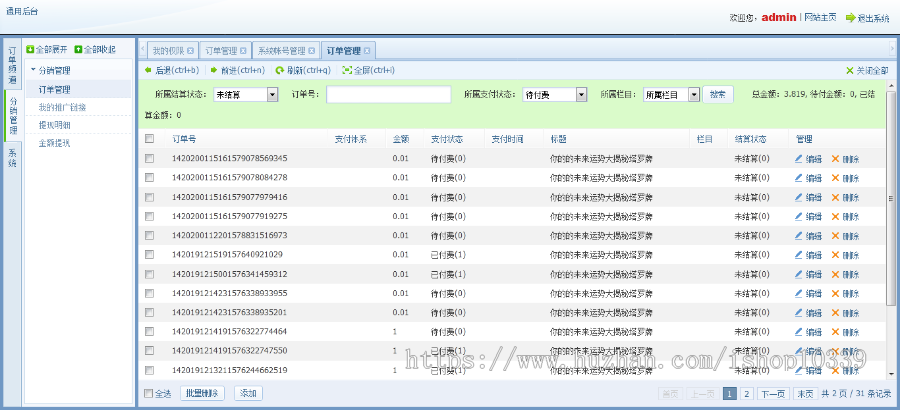Click the 后退 (ctrl+b) back arrow
The width and height of the screenshot is (900, 410).
(x=148, y=71)
